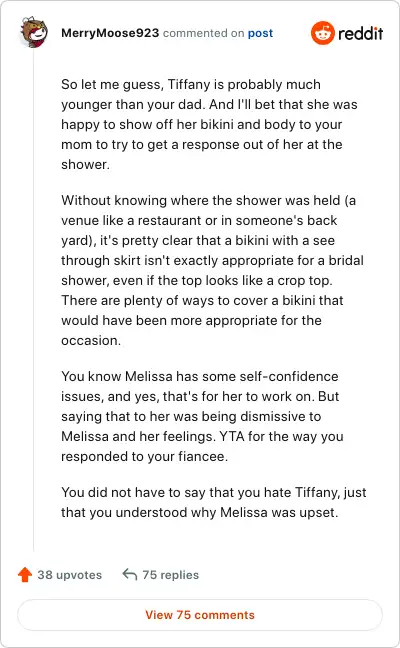Click the word "occasion." ending second paragraph

coord(91,341)
